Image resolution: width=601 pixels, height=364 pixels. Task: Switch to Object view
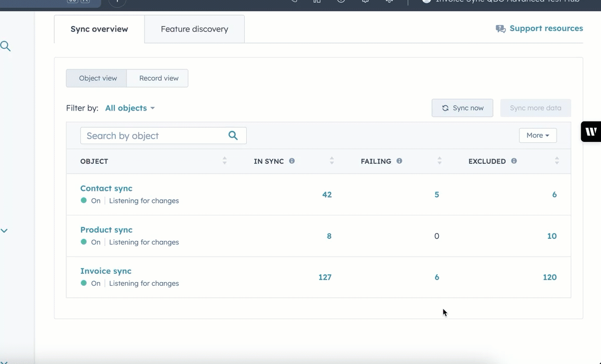pyautogui.click(x=97, y=78)
